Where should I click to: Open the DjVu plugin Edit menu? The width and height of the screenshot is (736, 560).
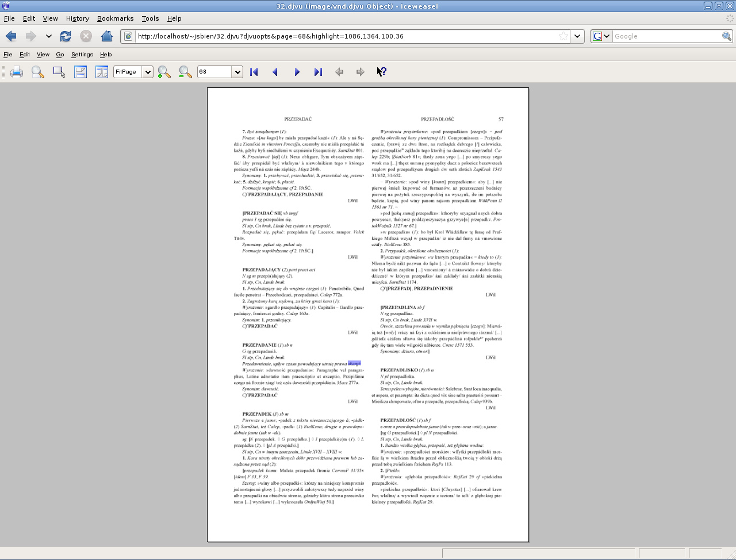[25, 55]
